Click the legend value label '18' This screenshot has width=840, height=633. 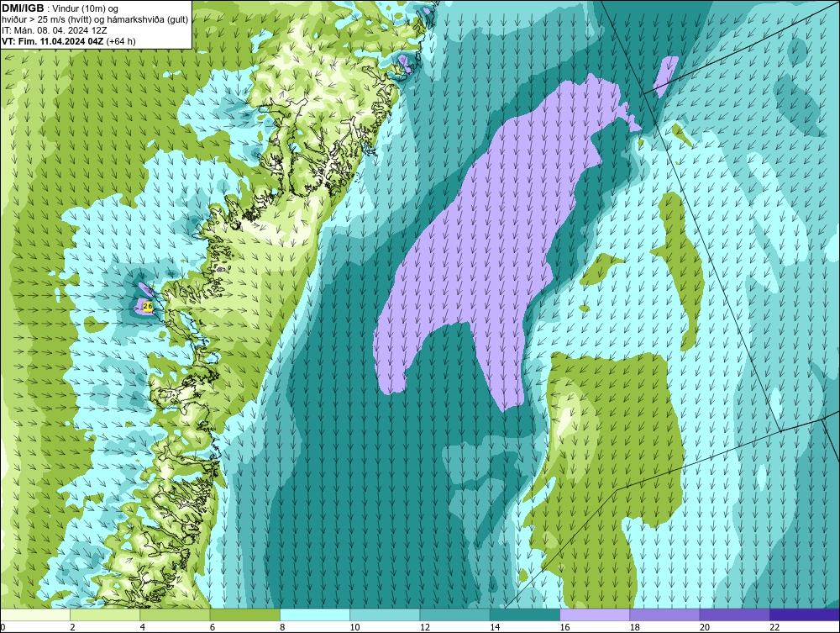(635, 627)
